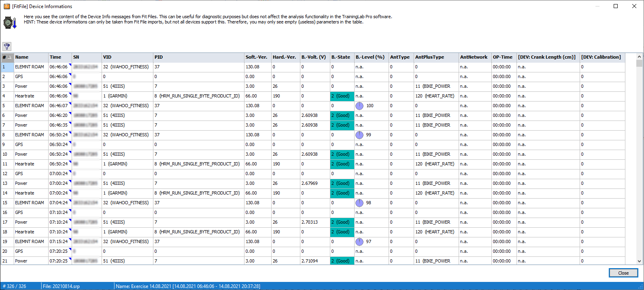Sort table by Name column header
The height and width of the screenshot is (290, 644).
tap(31, 57)
